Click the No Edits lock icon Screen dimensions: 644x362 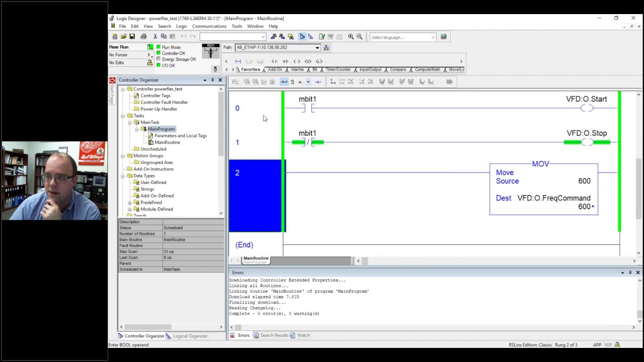coord(149,62)
